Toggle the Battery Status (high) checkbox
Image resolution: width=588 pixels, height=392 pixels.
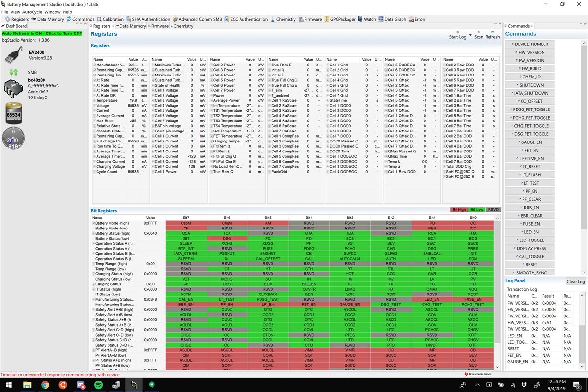[x=93, y=233]
